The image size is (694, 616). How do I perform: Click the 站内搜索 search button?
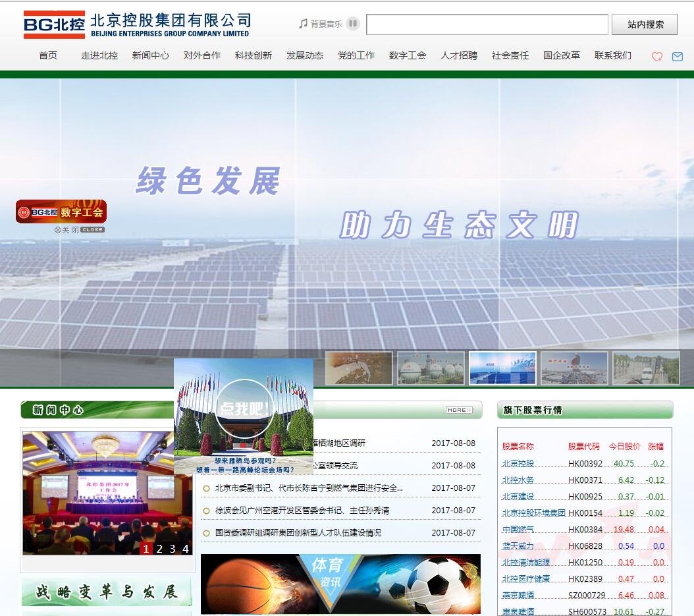point(645,24)
